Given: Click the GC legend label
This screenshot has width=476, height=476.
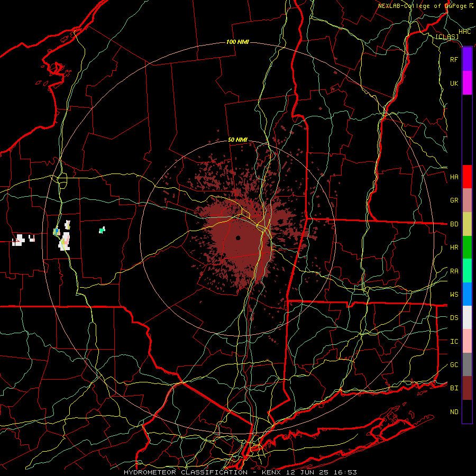Looking at the screenshot, I should [454, 365].
